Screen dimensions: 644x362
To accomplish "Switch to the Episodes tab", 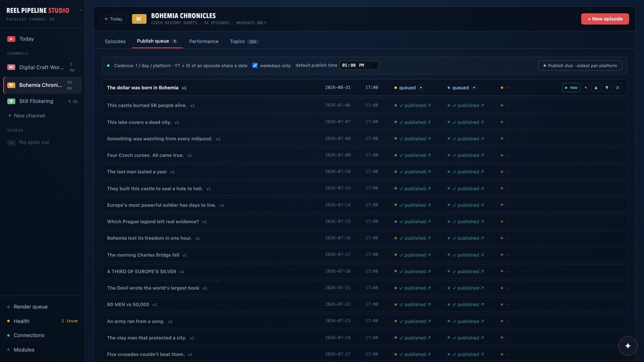I will (115, 41).
